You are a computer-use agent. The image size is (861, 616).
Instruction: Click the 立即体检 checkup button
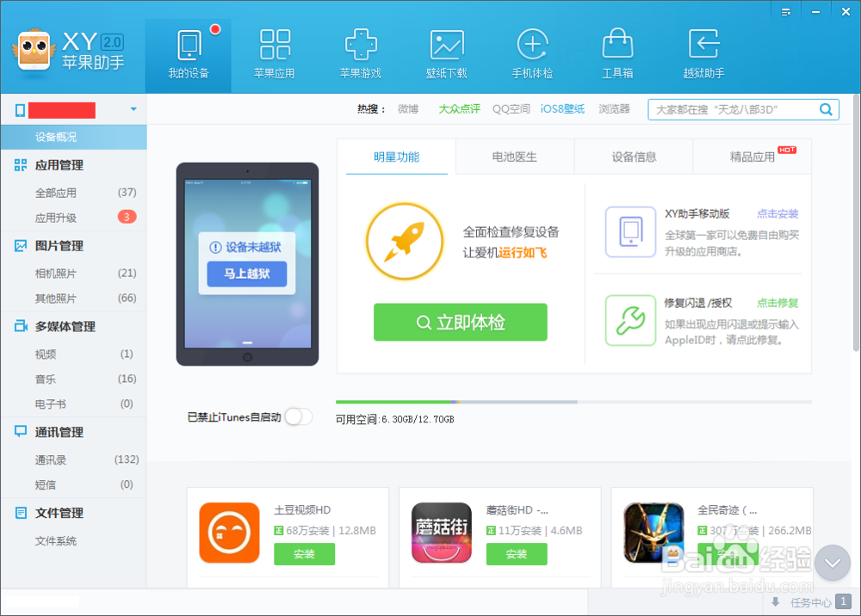tap(460, 322)
